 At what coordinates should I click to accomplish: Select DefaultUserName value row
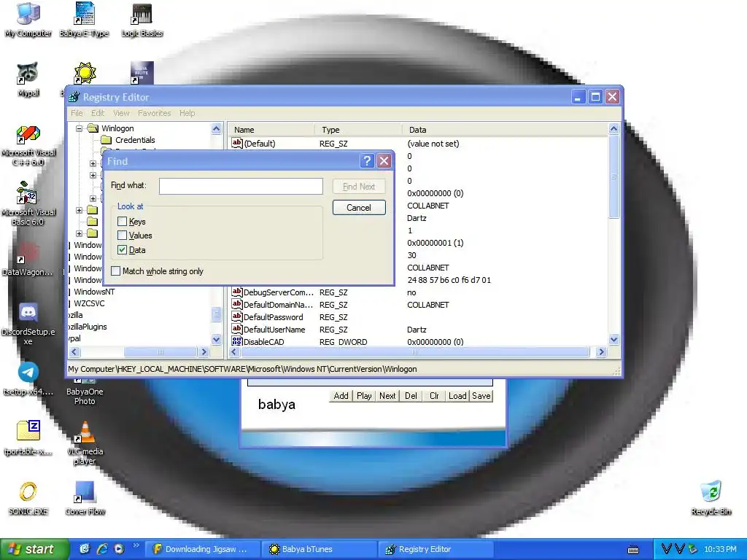tap(419, 330)
